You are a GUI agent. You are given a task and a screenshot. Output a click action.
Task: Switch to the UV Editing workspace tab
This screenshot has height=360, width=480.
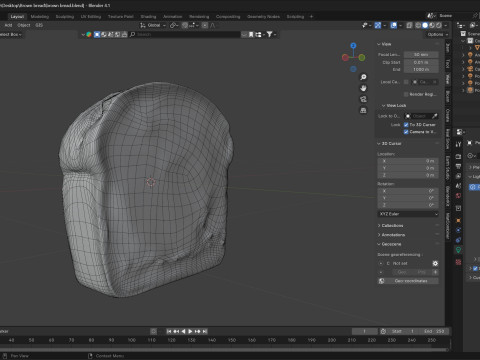(91, 16)
